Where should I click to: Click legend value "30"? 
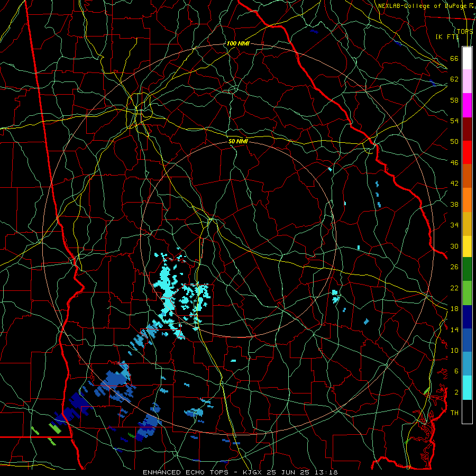pos(454,246)
